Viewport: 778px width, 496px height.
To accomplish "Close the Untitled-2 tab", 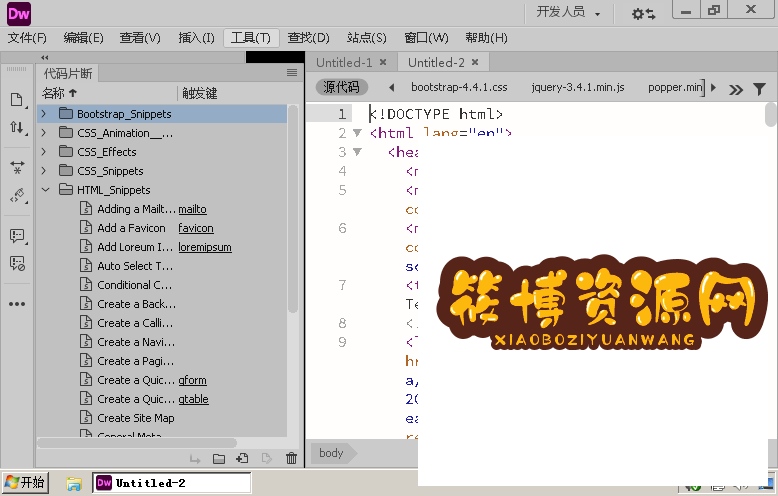I will coord(475,62).
